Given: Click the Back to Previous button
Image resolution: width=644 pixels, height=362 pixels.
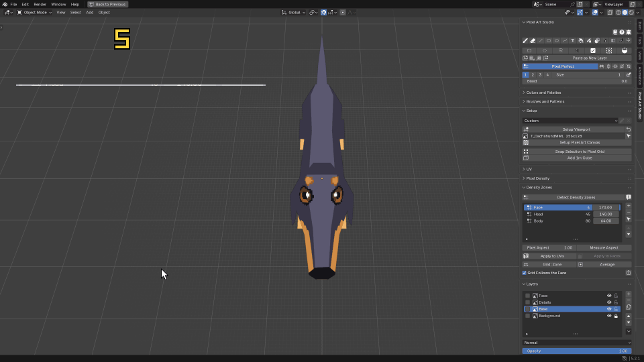Looking at the screenshot, I should [x=107, y=4].
